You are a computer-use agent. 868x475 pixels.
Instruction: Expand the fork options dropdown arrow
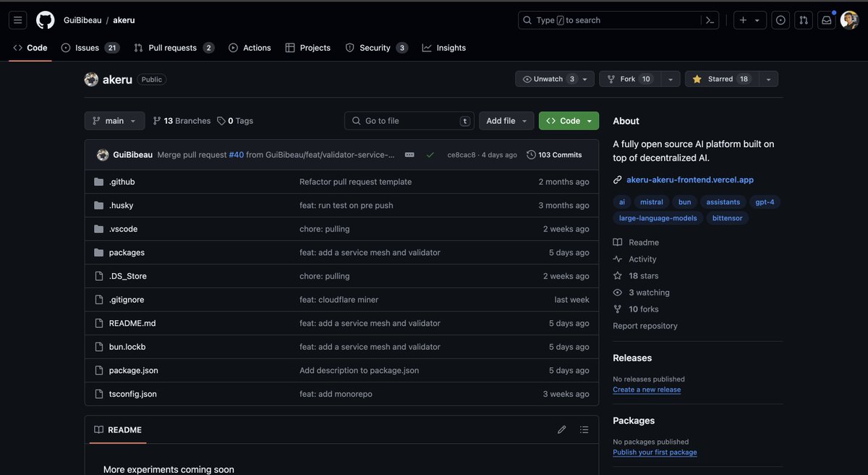(671, 79)
